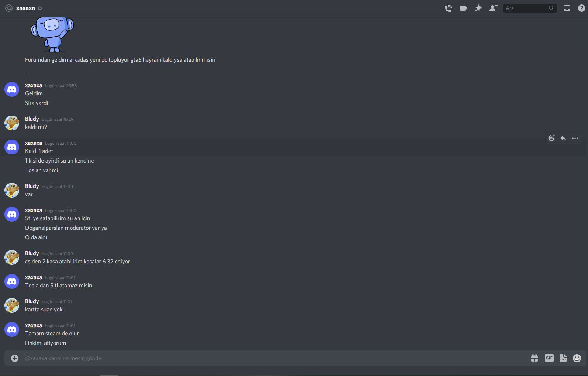This screenshot has width=588, height=376.
Task: Reply to the 'Kaldi 1 adet' message
Action: (563, 138)
